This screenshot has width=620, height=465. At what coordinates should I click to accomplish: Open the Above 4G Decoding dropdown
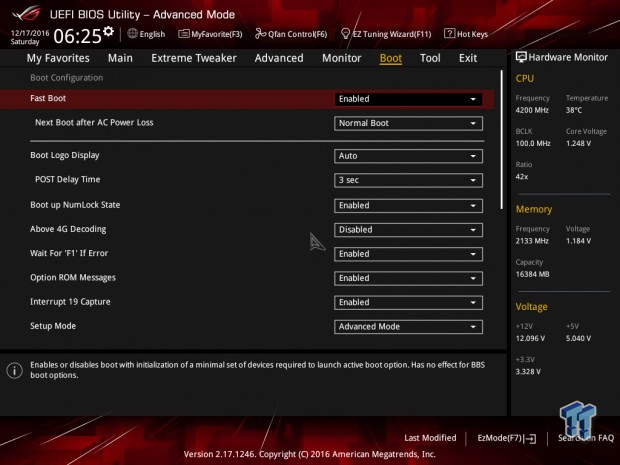(x=408, y=230)
